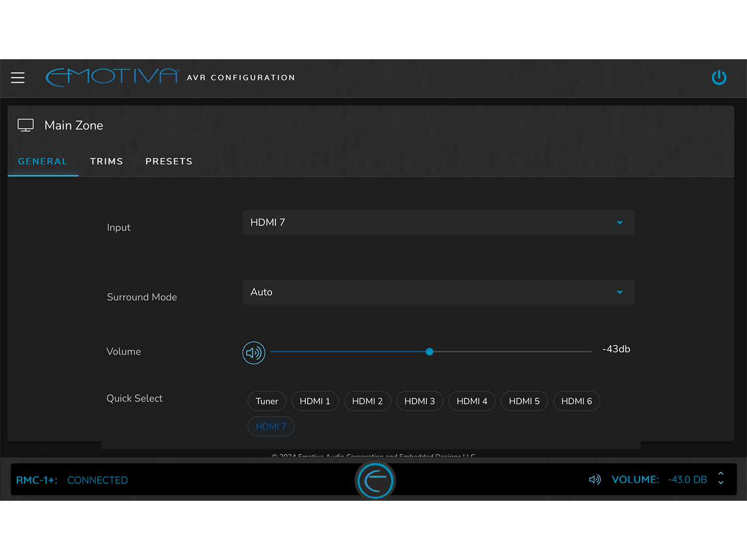747x560 pixels.
Task: Click the HDMI 5 quick select button
Action: click(x=524, y=401)
